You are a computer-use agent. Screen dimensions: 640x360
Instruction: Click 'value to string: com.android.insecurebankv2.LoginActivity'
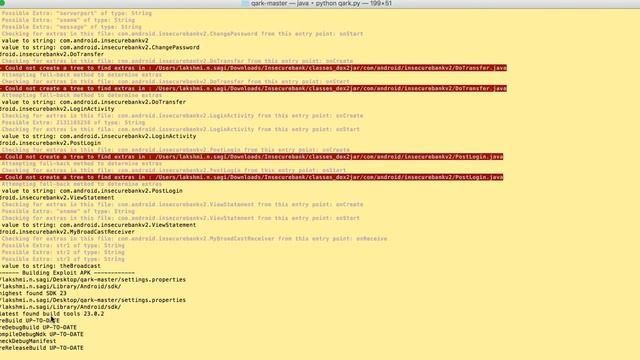click(99, 136)
